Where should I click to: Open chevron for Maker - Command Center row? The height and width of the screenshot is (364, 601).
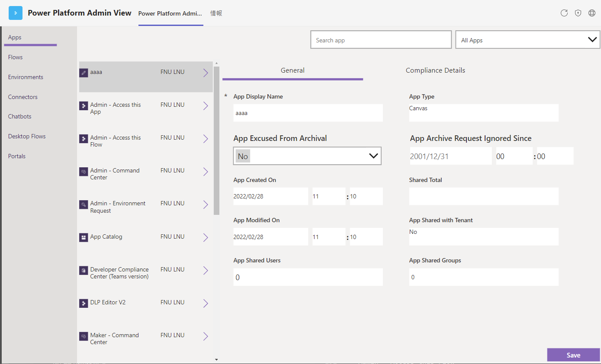(206, 336)
